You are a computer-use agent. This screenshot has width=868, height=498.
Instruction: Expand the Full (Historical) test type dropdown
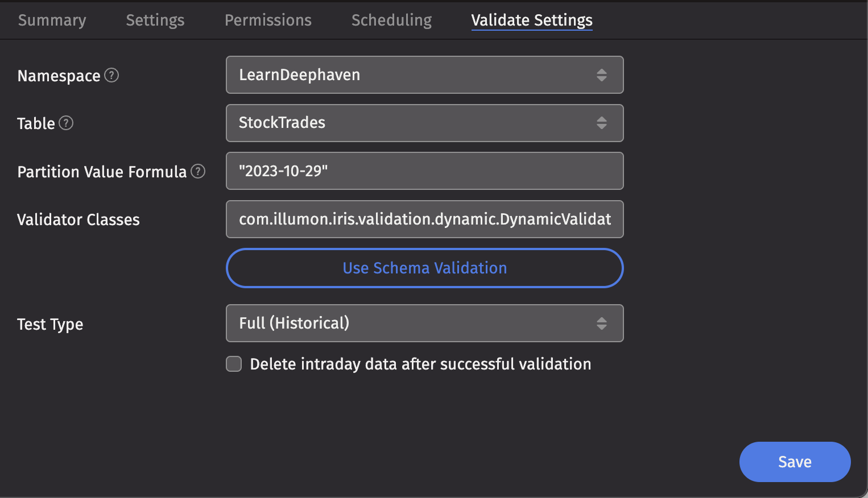425,323
